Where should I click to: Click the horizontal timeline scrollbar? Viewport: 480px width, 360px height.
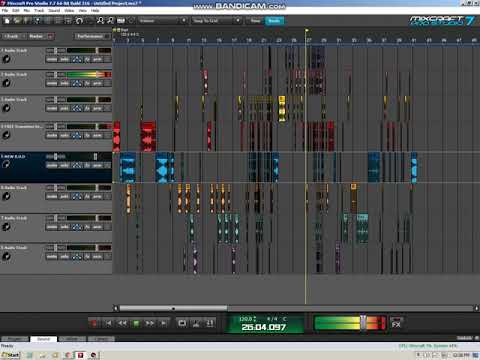[173, 308]
